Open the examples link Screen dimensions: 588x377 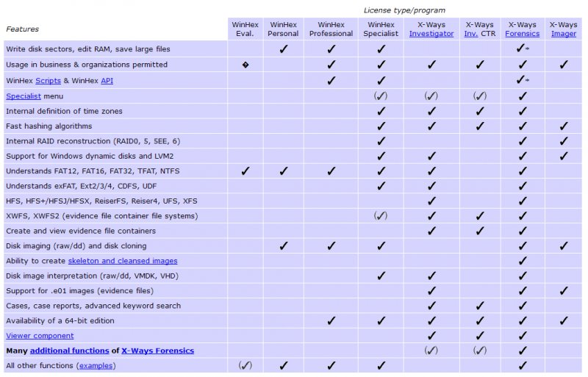click(x=96, y=366)
